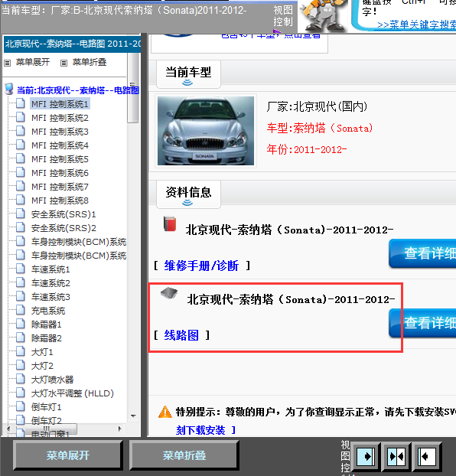Click tree scrollbar down arrow

[x=133, y=416]
